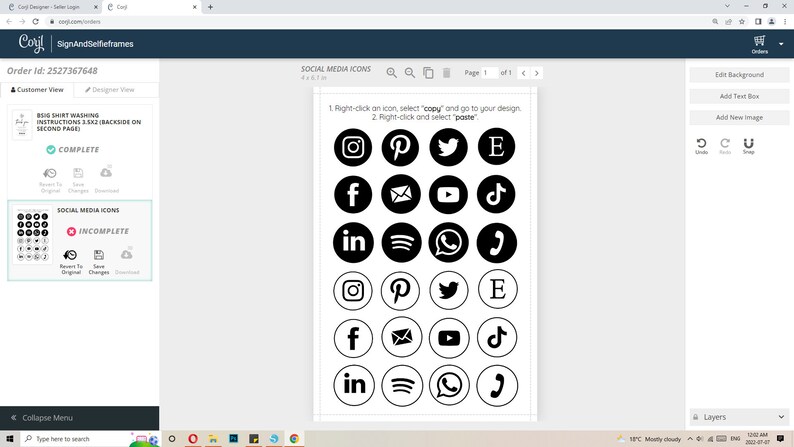This screenshot has height=447, width=794.
Task: Switch to the Designer View tab
Action: (x=110, y=90)
